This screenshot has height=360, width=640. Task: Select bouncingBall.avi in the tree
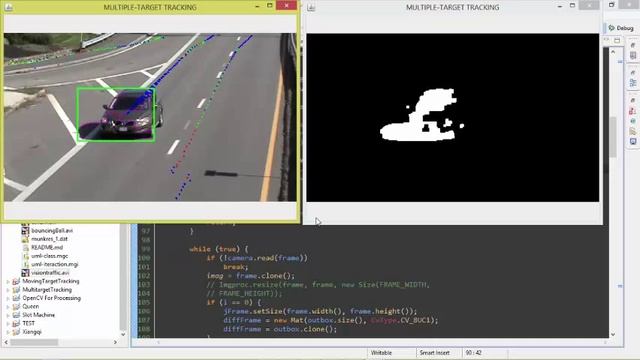pyautogui.click(x=52, y=231)
